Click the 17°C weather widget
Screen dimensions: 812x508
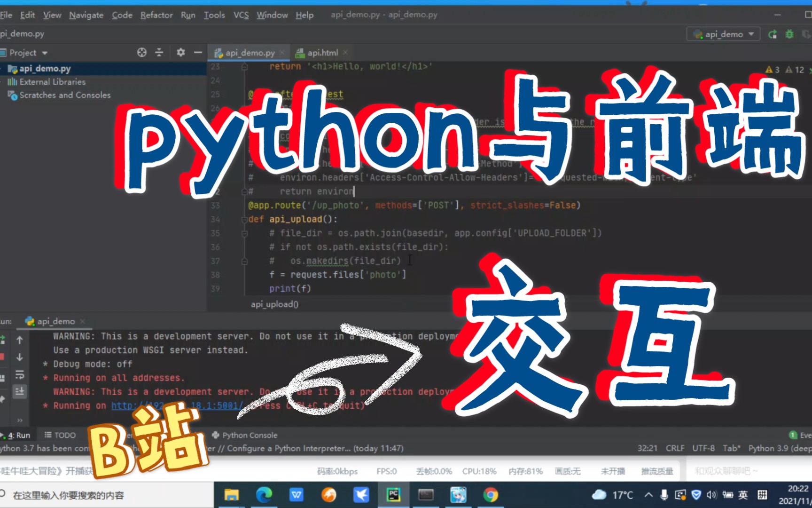click(612, 495)
